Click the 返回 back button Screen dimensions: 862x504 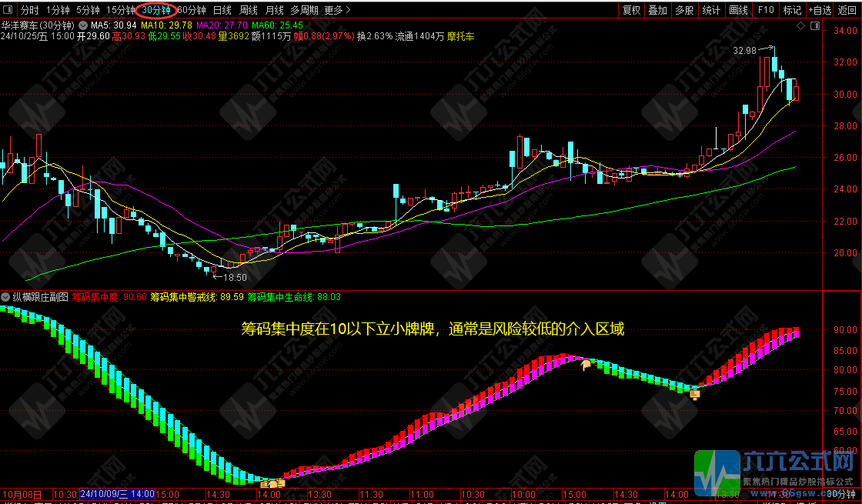(x=847, y=10)
